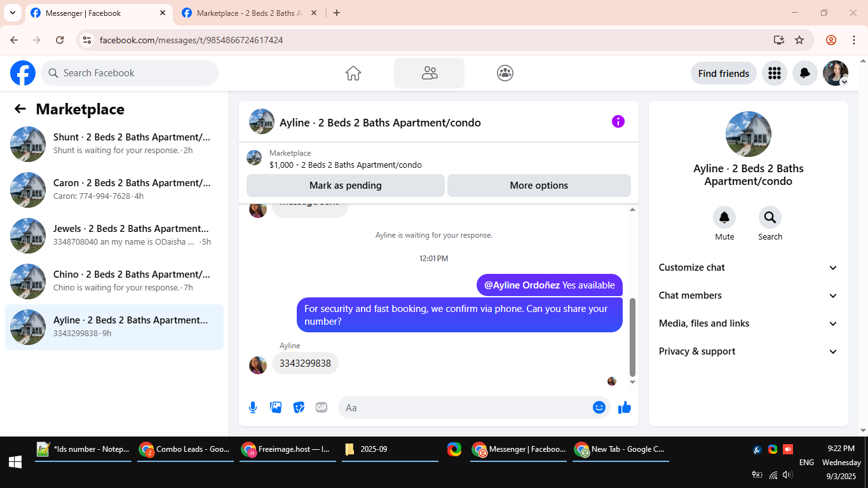
Task: Close the Messenger browser tab
Action: pos(163,13)
